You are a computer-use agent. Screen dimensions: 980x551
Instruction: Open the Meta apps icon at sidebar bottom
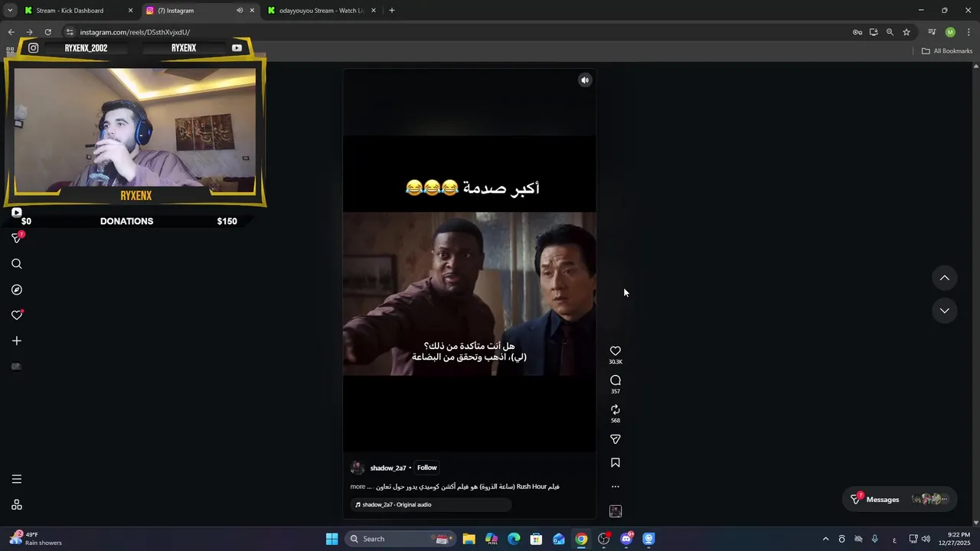pos(17,505)
